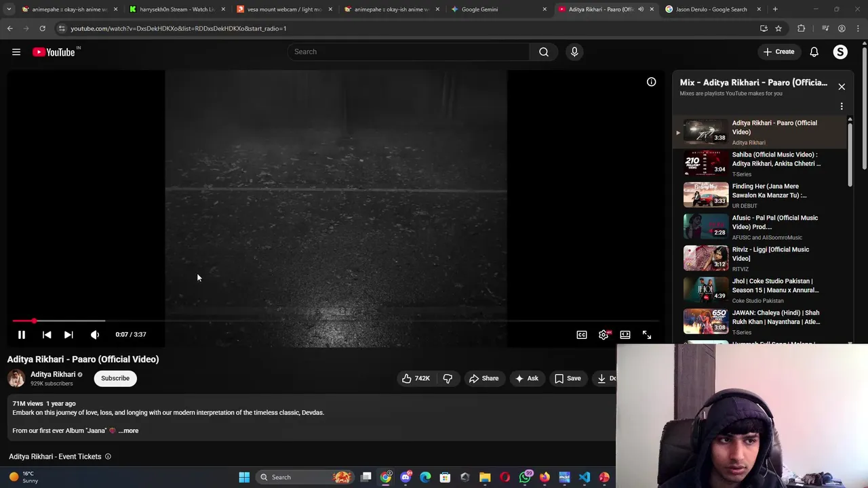The width and height of the screenshot is (868, 488).
Task: Click the taskbar Search box
Action: 305,477
